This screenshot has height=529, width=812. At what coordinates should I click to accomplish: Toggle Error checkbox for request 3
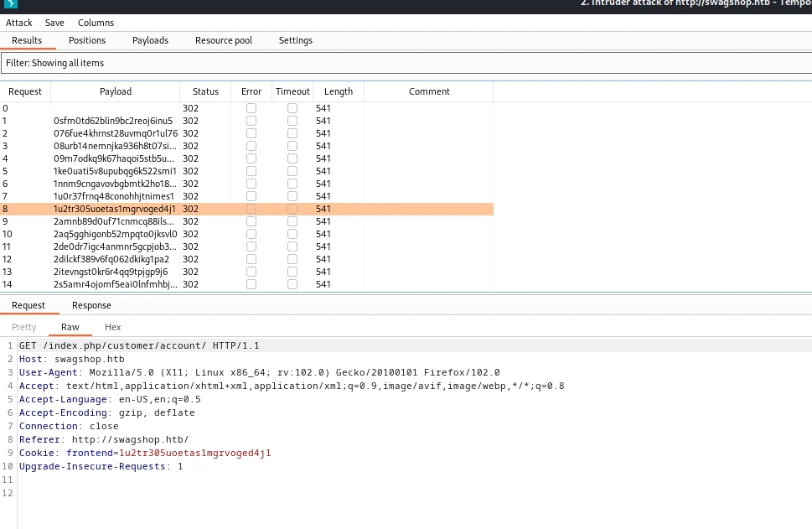(251, 146)
